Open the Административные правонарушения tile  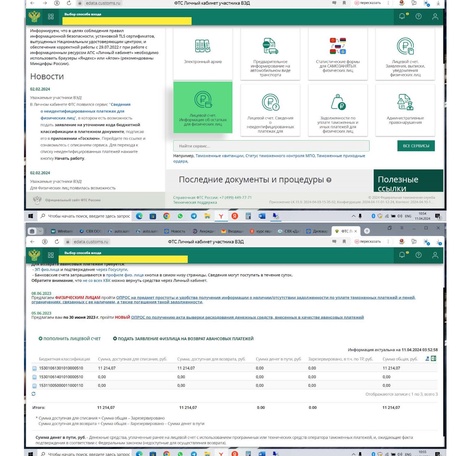pyautogui.click(x=405, y=110)
